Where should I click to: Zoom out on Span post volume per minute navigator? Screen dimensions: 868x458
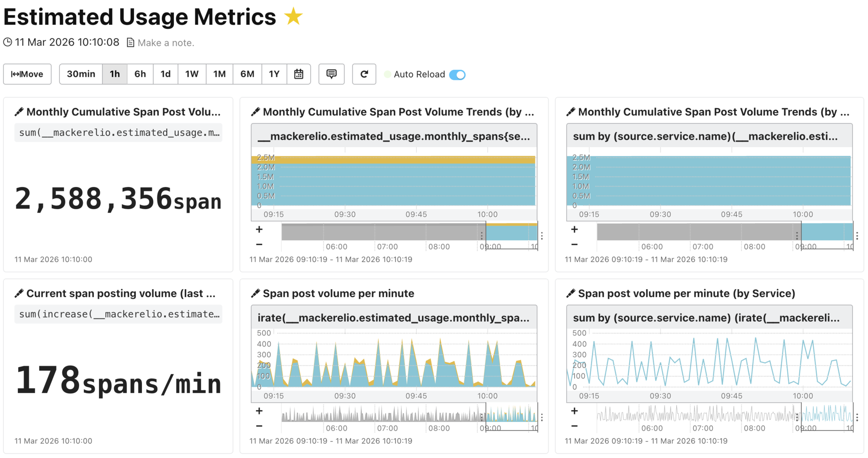(x=259, y=426)
